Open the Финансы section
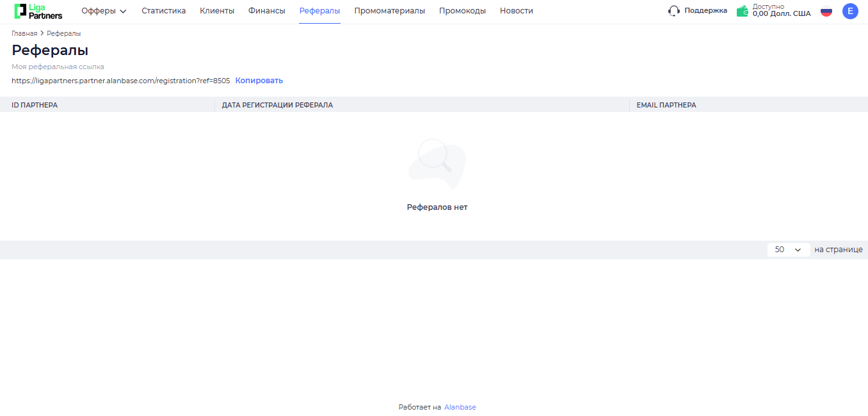 click(x=266, y=11)
